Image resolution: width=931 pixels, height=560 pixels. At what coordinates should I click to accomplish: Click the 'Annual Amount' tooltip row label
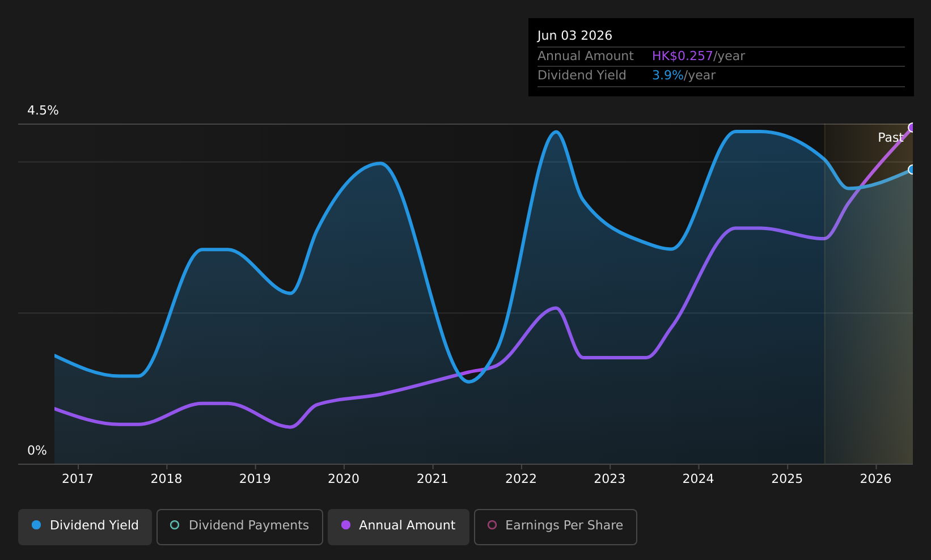(586, 56)
